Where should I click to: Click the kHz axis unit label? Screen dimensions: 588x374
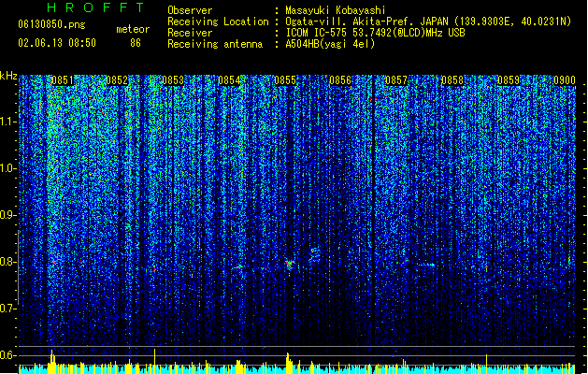8,76
